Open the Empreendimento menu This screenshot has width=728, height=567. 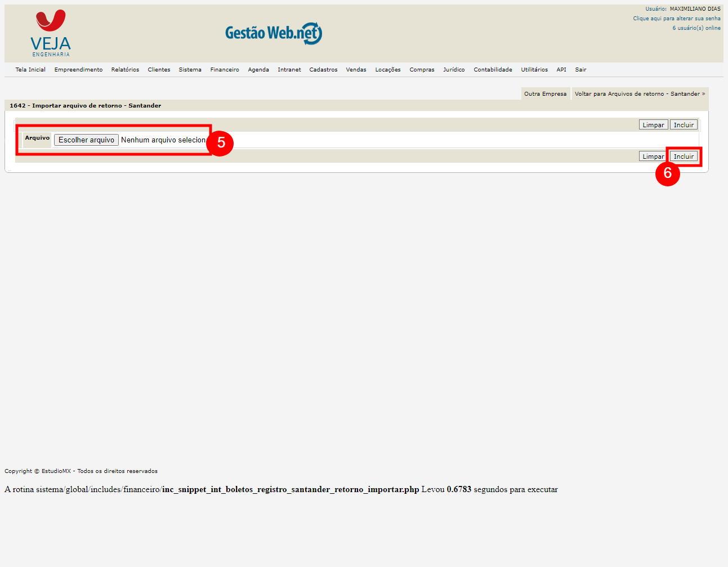[x=78, y=70]
